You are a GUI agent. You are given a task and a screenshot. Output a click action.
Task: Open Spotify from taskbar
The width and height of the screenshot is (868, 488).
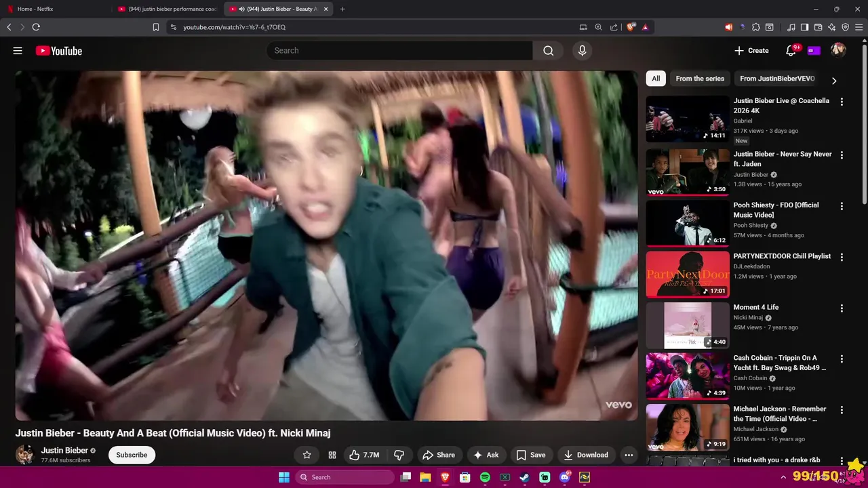point(485,477)
